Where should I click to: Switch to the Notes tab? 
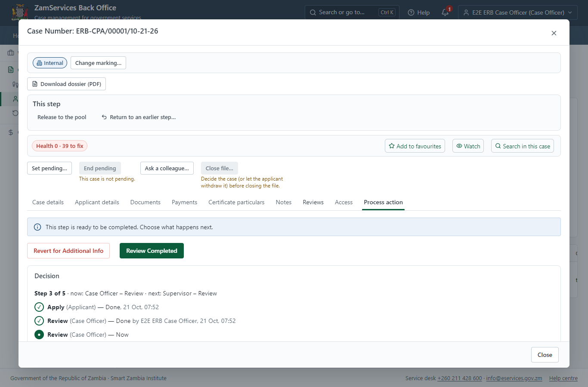coord(284,202)
